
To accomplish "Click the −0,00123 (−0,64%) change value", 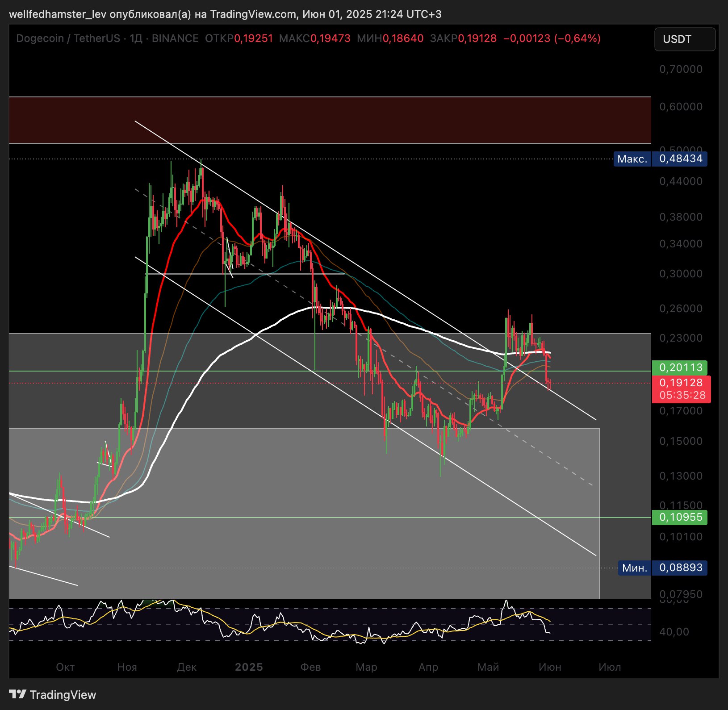I will point(552,38).
